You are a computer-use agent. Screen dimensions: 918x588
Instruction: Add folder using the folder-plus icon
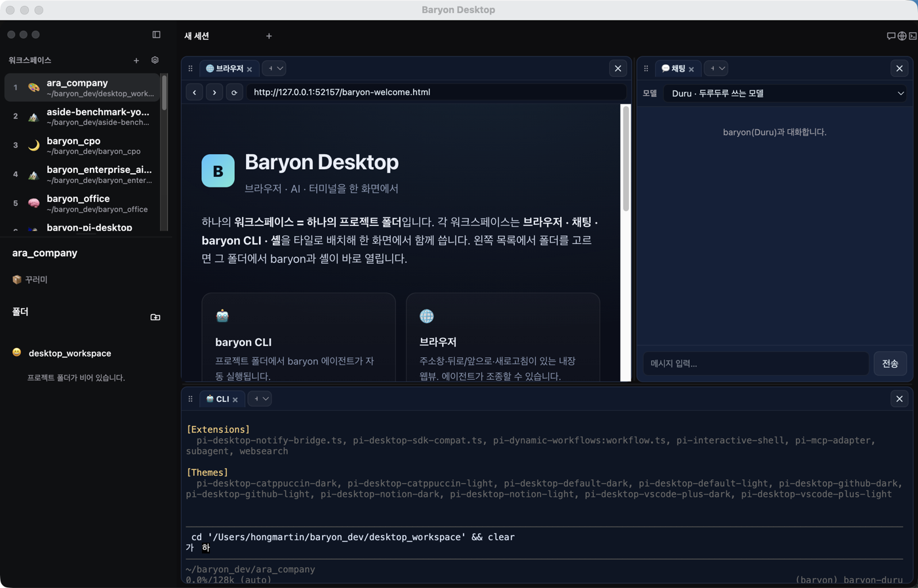pos(155,317)
